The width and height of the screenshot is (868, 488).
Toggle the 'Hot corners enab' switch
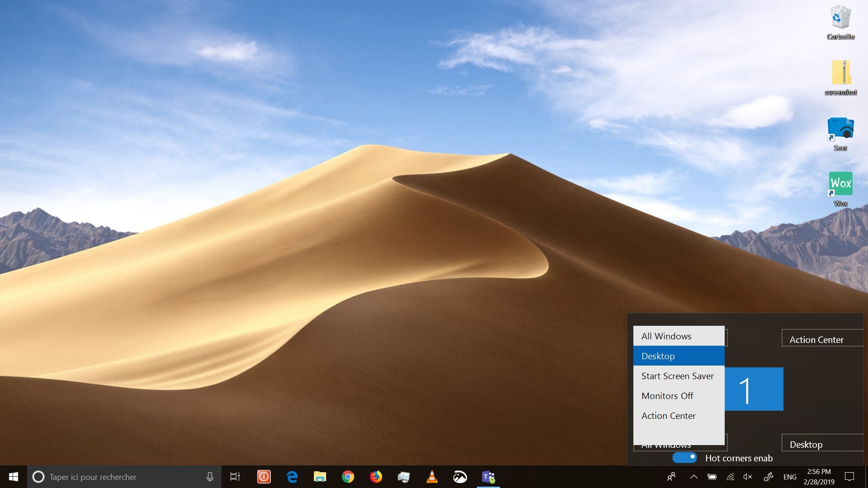[x=684, y=458]
